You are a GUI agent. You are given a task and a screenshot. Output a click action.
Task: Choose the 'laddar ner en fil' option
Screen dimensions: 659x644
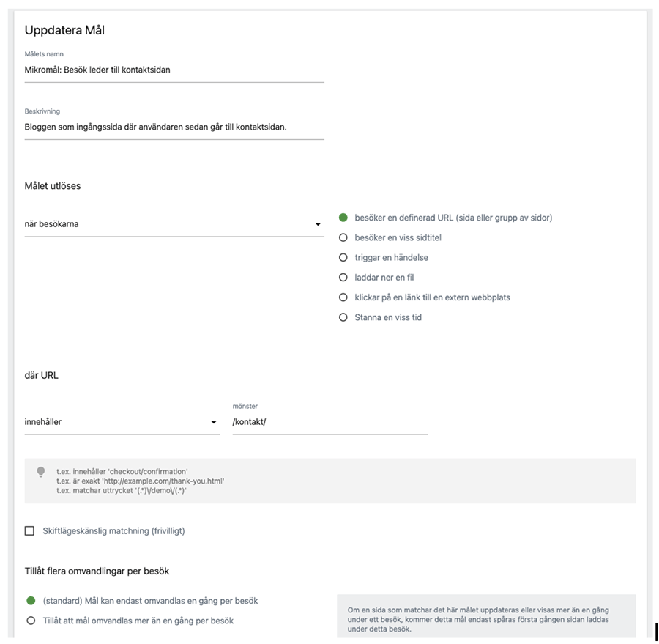343,278
